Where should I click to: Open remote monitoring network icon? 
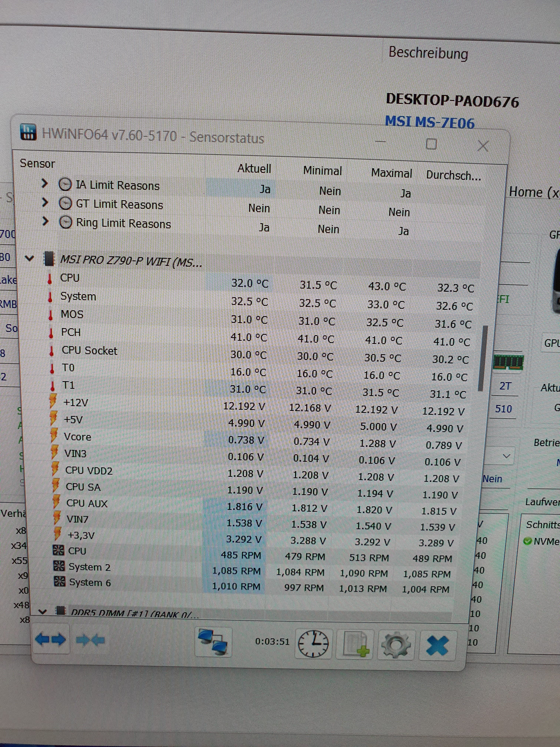click(x=213, y=642)
